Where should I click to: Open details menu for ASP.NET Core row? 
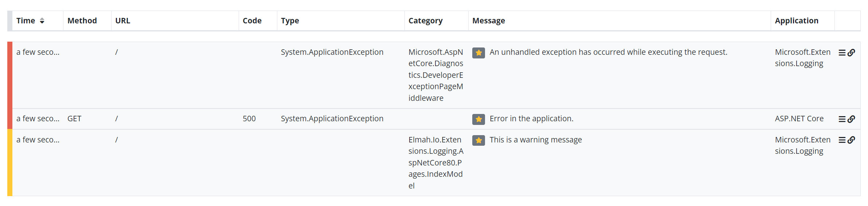842,119
